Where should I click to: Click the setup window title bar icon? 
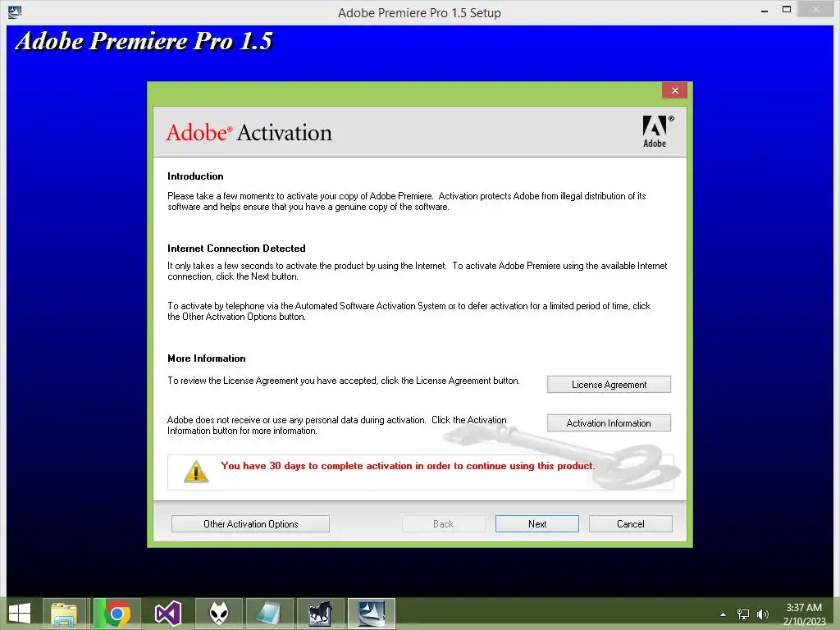pos(15,11)
